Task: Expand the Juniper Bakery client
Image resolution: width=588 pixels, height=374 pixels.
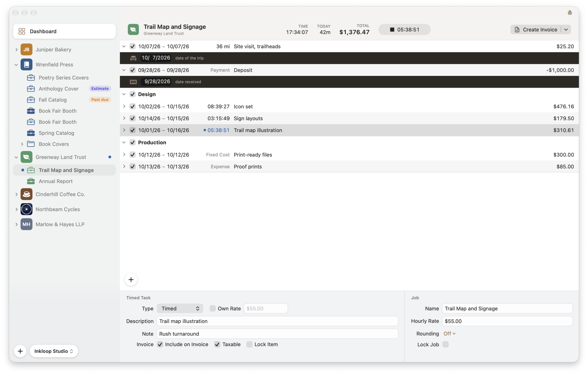Action: 16,50
